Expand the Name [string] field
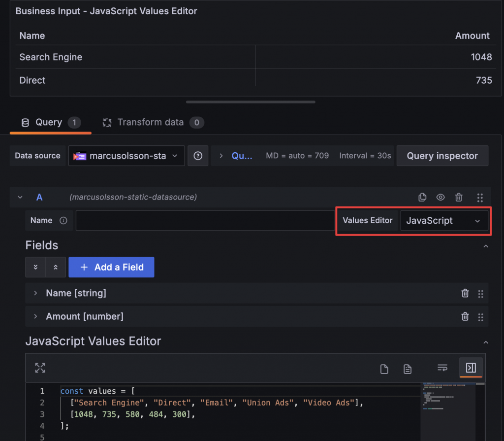This screenshot has width=504, height=441. (35, 293)
